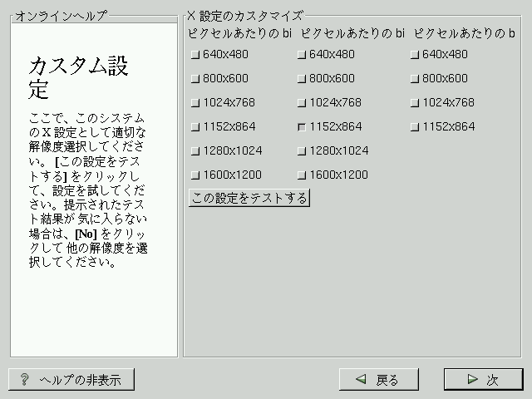Check 640x480 in the right column
Viewport: 532px width, 399px height.
click(415, 55)
